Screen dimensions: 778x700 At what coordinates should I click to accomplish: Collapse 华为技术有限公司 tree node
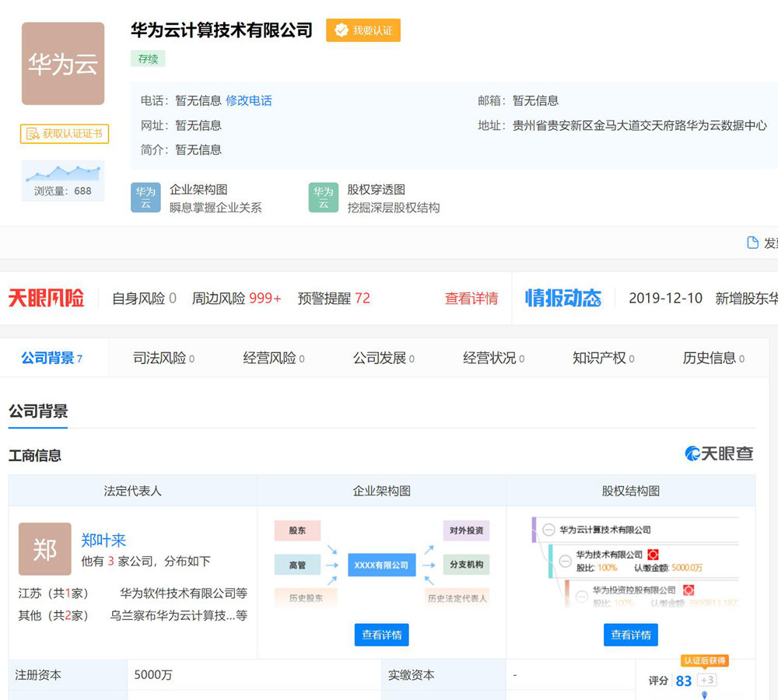coord(565,561)
